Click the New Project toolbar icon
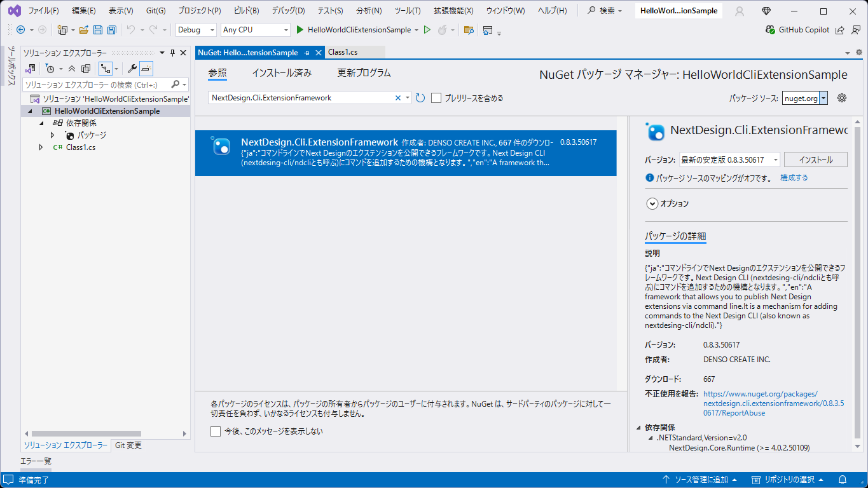This screenshot has width=868, height=488. pyautogui.click(x=62, y=30)
